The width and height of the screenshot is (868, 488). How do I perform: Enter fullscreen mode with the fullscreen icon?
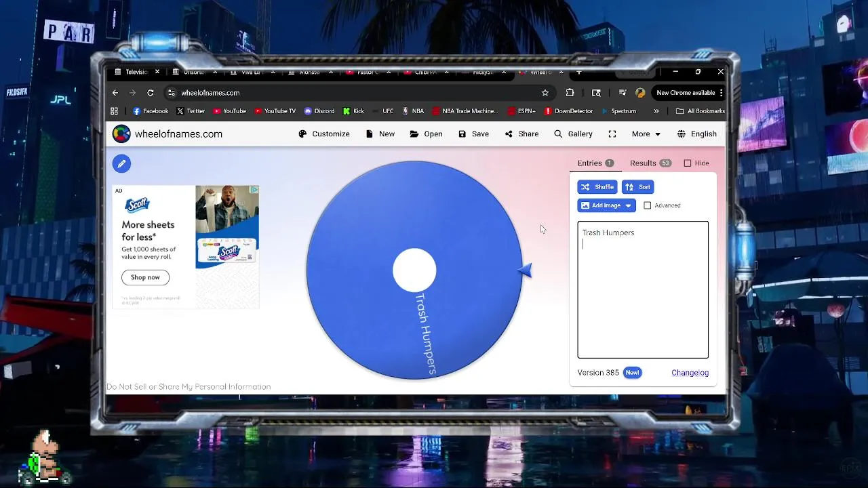coord(612,134)
